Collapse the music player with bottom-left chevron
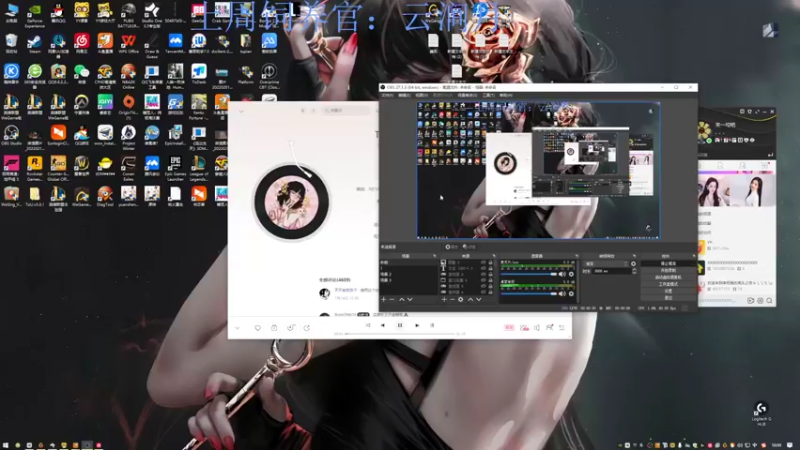The height and width of the screenshot is (450, 800). 237,328
